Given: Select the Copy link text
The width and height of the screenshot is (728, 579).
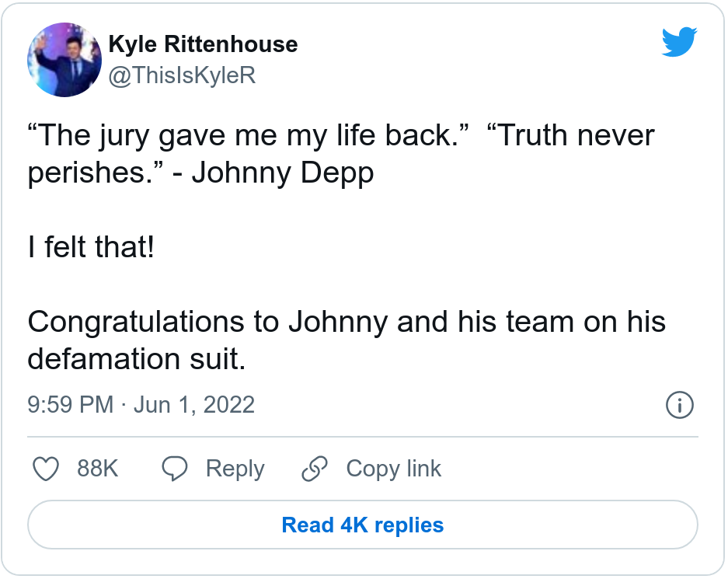Looking at the screenshot, I should click(393, 469).
